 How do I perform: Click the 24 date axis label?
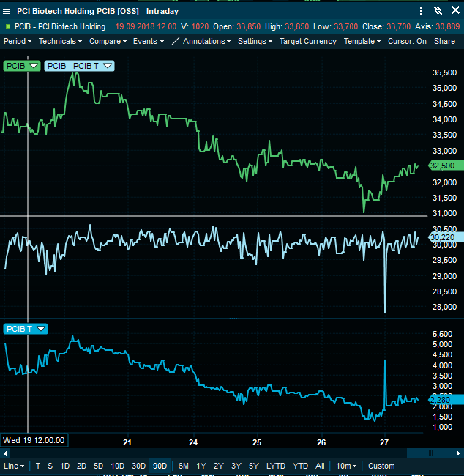(x=193, y=442)
